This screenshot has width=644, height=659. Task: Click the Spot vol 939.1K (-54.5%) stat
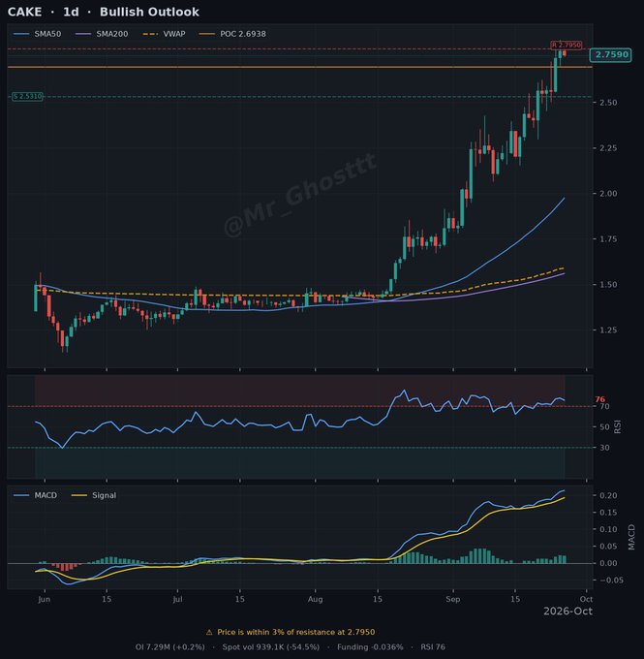(271, 647)
